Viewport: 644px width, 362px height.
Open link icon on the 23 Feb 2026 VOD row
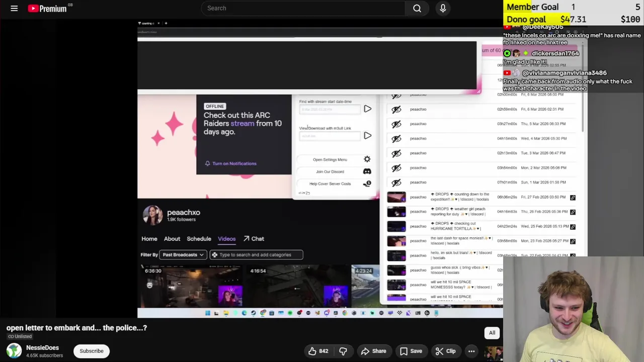pyautogui.click(x=573, y=241)
